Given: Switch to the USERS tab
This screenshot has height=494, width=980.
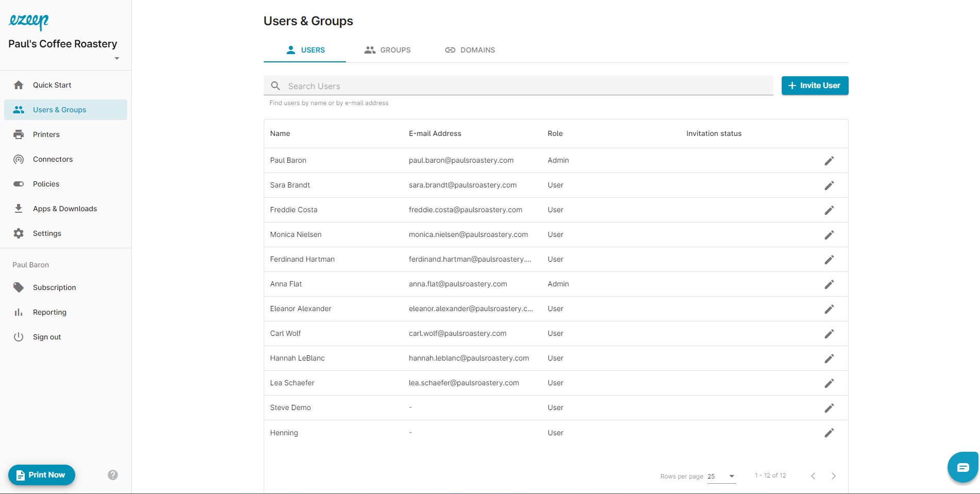Looking at the screenshot, I should 305,50.
